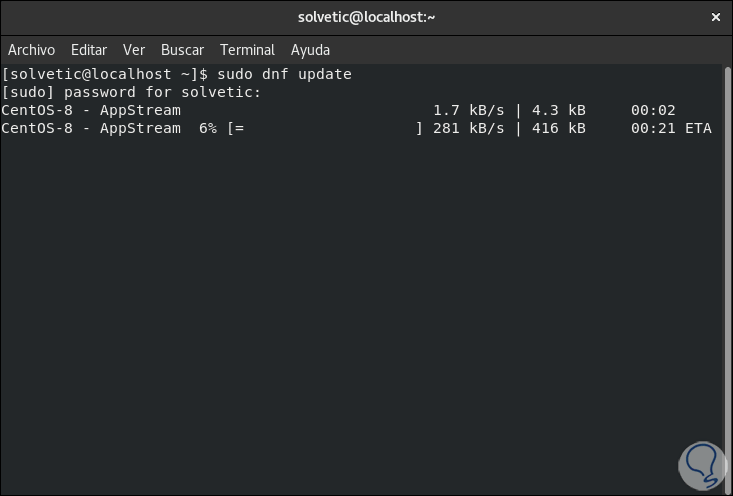Click the vertical scrollbar track
The height and width of the screenshot is (496, 733).
click(725, 280)
